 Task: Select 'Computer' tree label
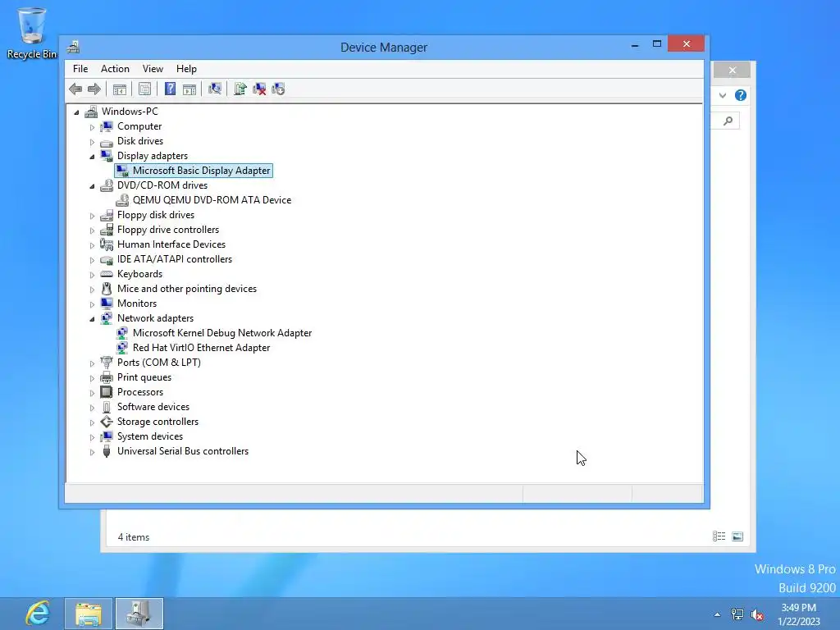(139, 126)
